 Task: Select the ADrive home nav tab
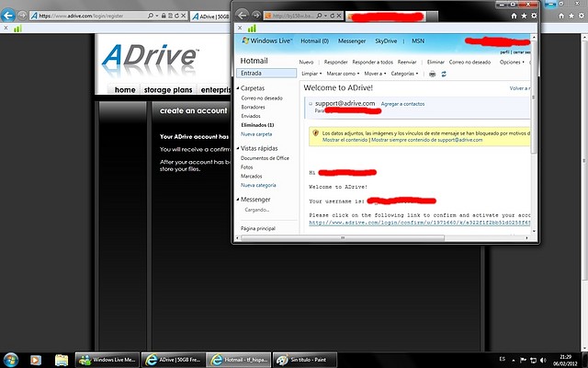coord(125,90)
